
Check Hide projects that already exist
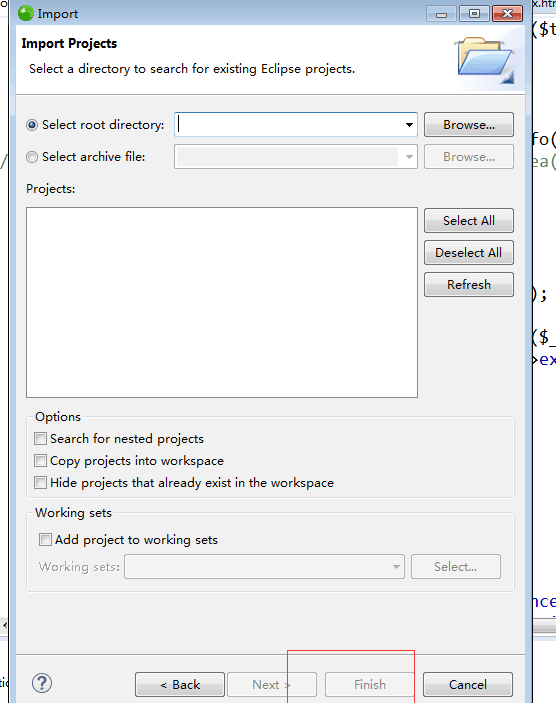coord(40,483)
